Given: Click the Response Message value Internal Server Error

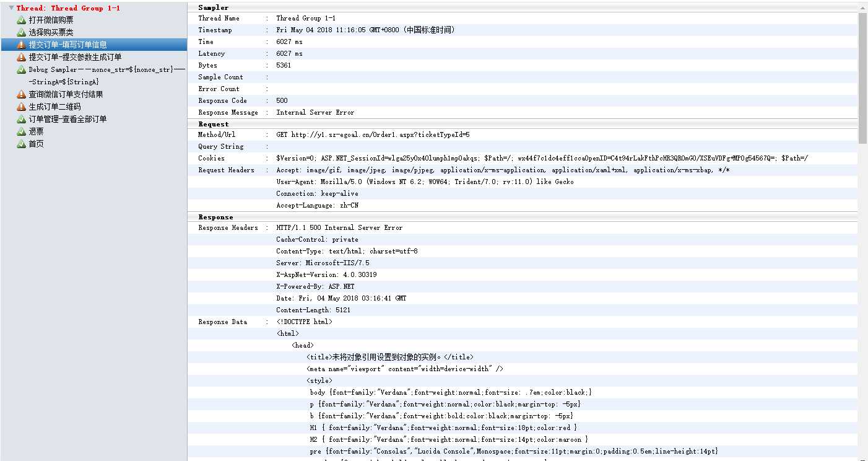Looking at the screenshot, I should coord(315,112).
